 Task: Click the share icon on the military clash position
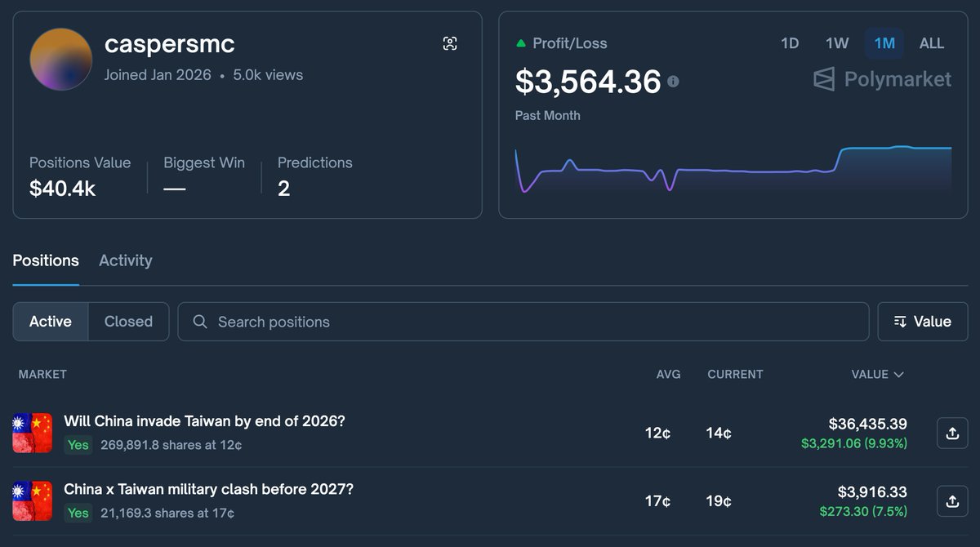click(953, 500)
